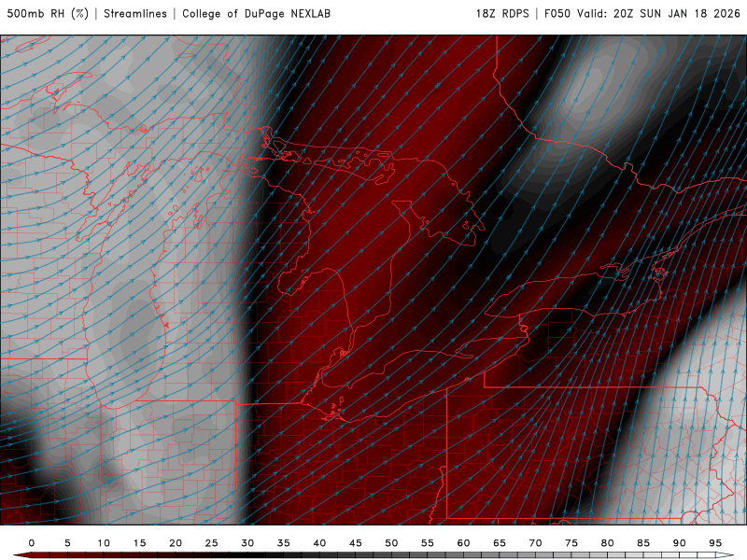Screen dimensions: 747x560
Task: Click the white right arrow end of colorbar
Action: [725, 555]
